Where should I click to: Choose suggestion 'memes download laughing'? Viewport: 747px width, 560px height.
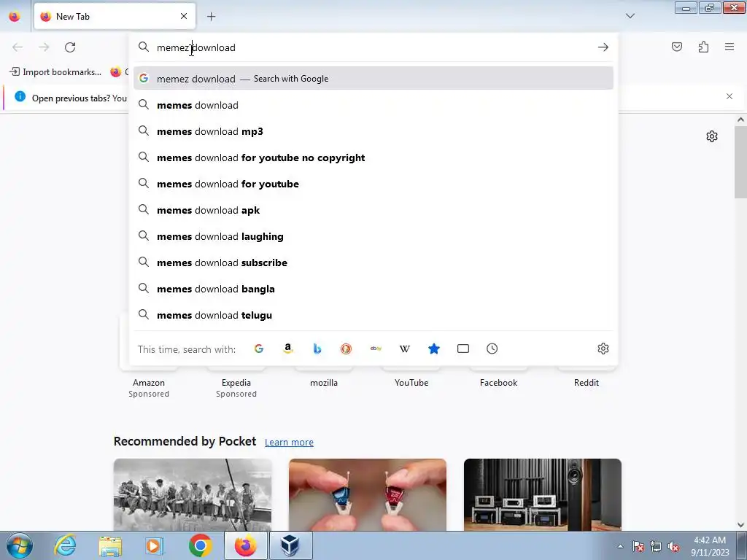(373, 236)
